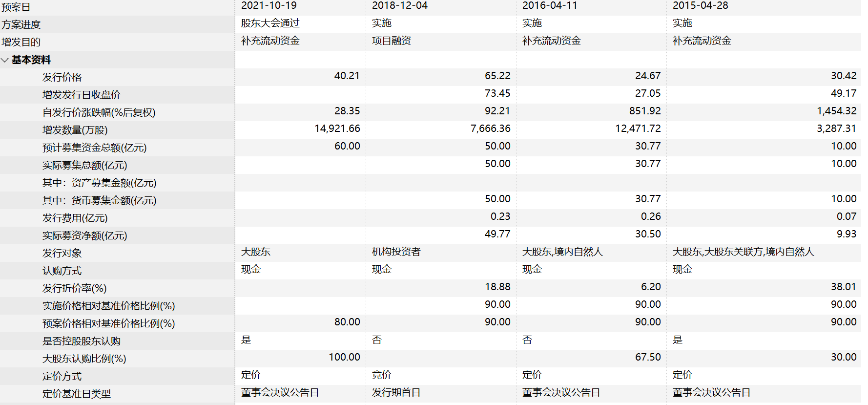Select the 方案进度 row label
Screen dimensions: 868x405
click(21, 24)
